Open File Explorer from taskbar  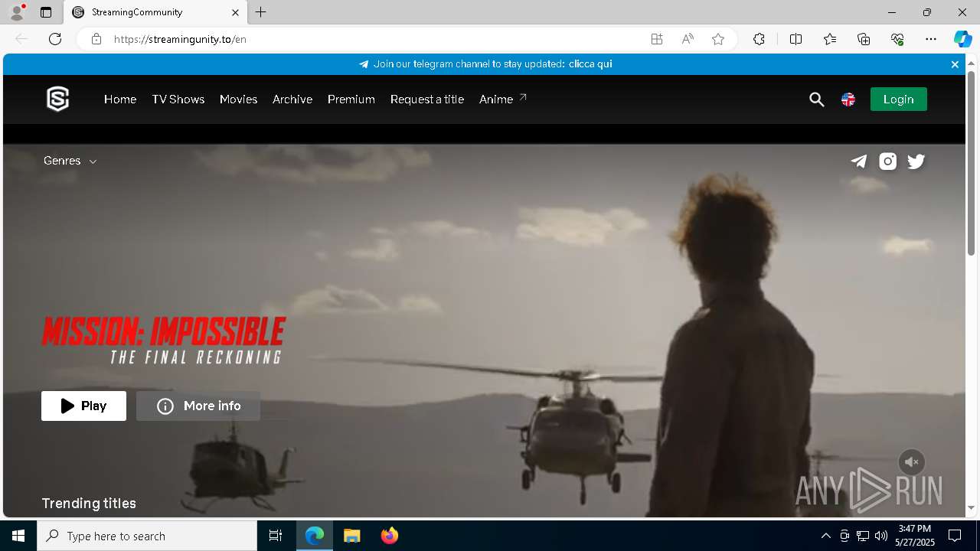point(351,536)
